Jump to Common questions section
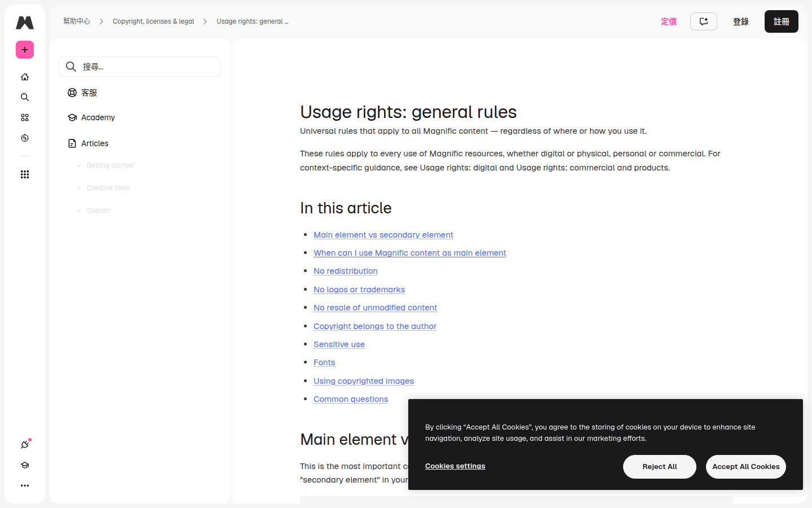This screenshot has height=508, width=812. tap(351, 399)
